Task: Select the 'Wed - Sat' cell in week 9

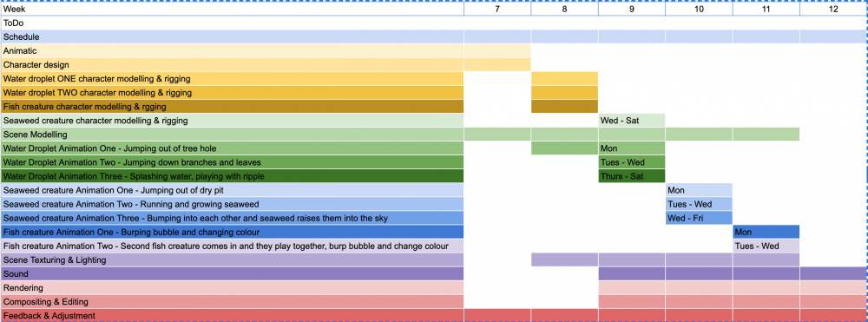Action: [x=632, y=120]
